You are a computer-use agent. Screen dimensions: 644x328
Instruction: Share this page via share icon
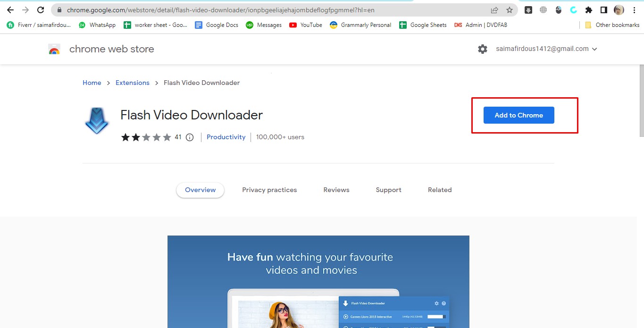point(494,10)
